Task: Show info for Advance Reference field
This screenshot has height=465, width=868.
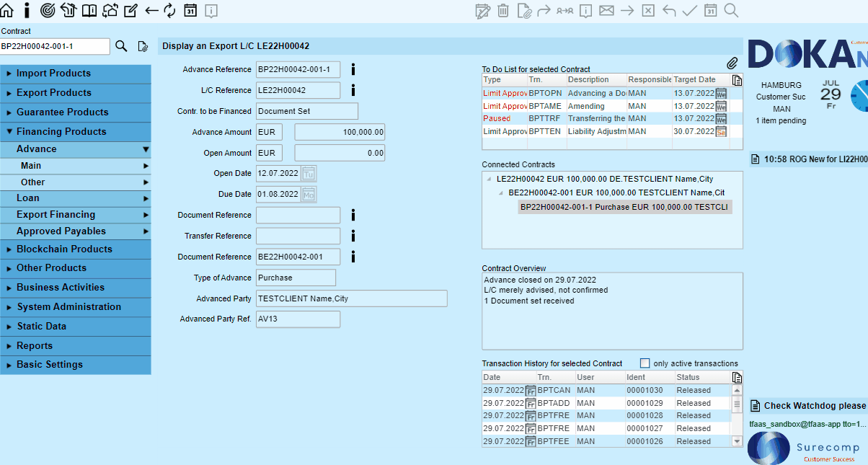Action: pyautogui.click(x=353, y=69)
